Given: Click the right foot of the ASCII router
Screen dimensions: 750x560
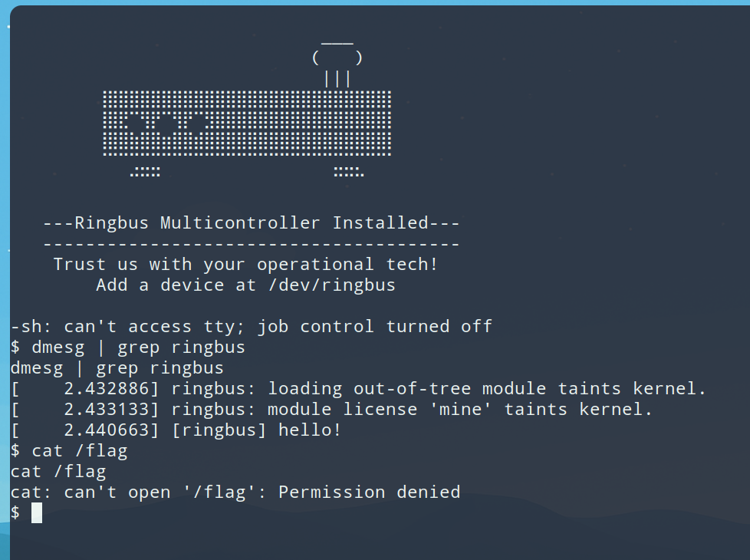Looking at the screenshot, I should 348,172.
